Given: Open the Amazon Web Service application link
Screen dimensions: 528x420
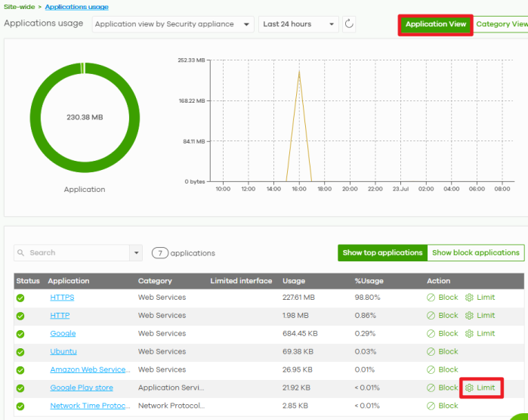Looking at the screenshot, I should 90,369.
